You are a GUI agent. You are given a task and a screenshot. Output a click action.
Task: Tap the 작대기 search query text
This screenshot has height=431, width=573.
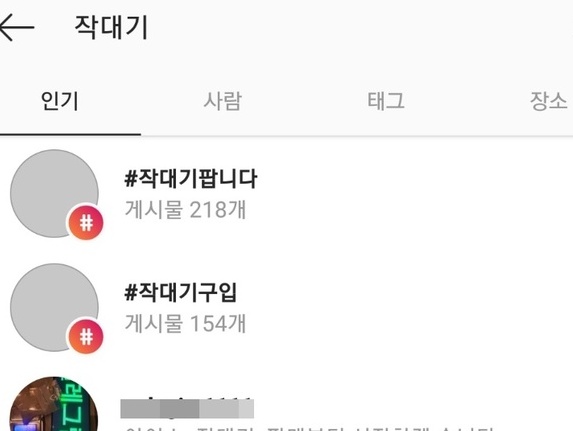click(111, 27)
